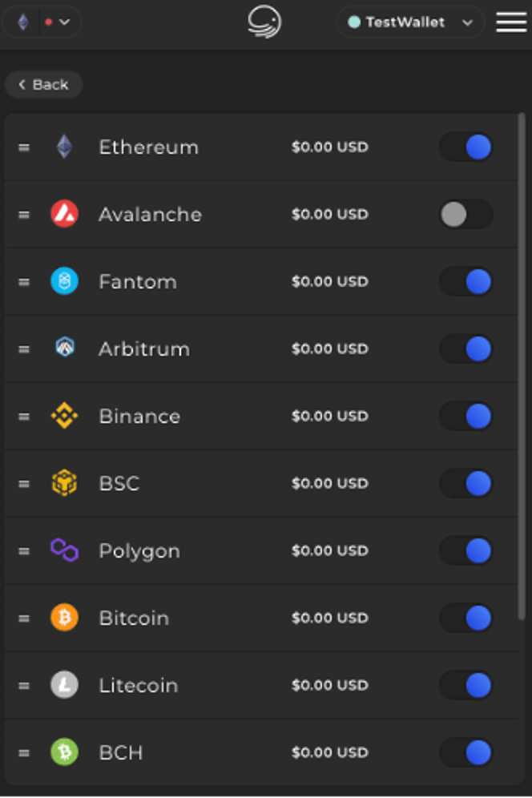Disable the Ethereum network toggle
The image size is (532, 798).
(465, 147)
